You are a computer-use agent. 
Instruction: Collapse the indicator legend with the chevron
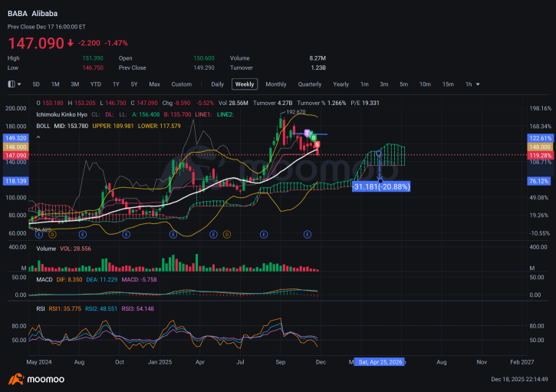point(38,137)
